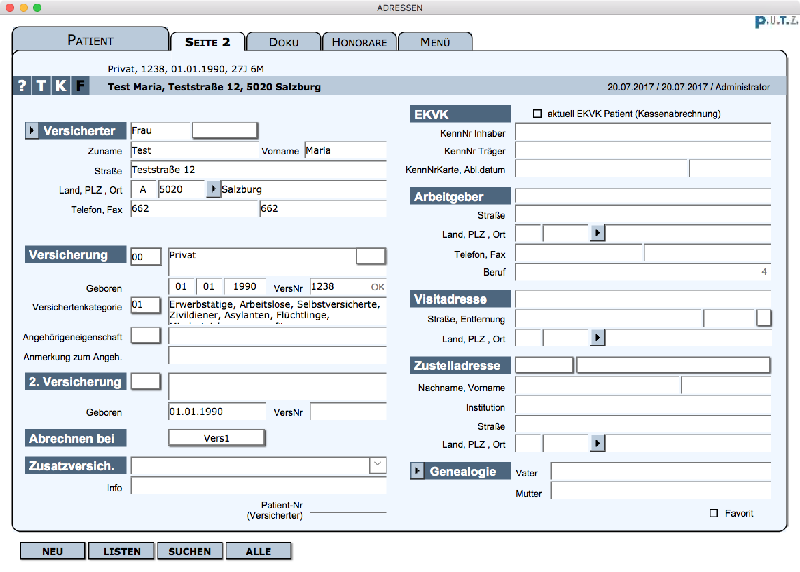Image resolution: width=800 pixels, height=572 pixels.
Task: Click the Telefon field with 662
Action: click(x=195, y=209)
